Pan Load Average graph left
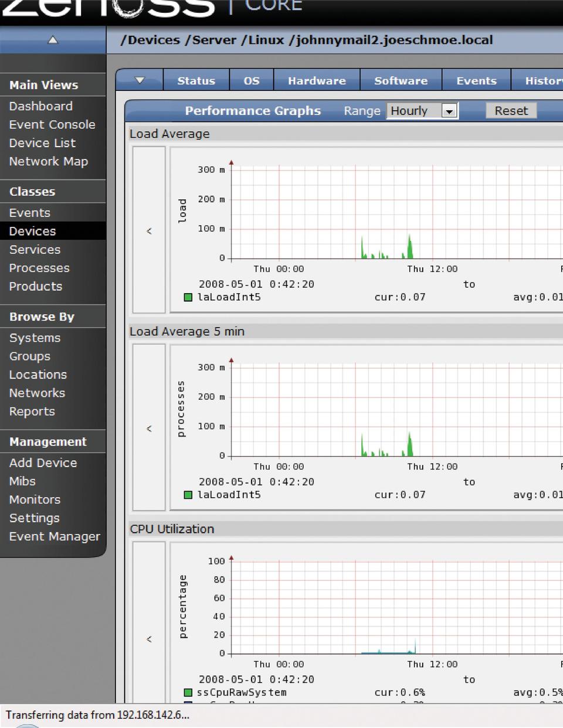Viewport: 563px width, 728px height. click(x=149, y=231)
